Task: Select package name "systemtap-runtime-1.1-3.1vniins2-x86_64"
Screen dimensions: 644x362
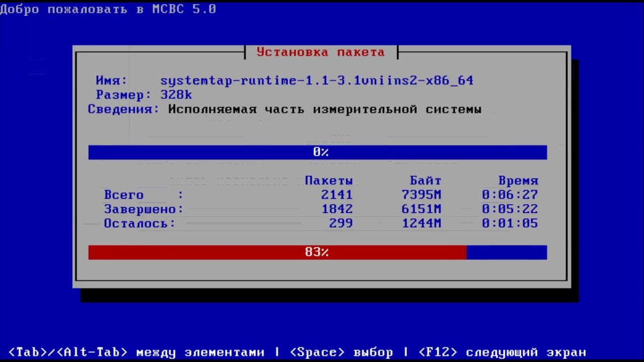Action: pyautogui.click(x=317, y=80)
